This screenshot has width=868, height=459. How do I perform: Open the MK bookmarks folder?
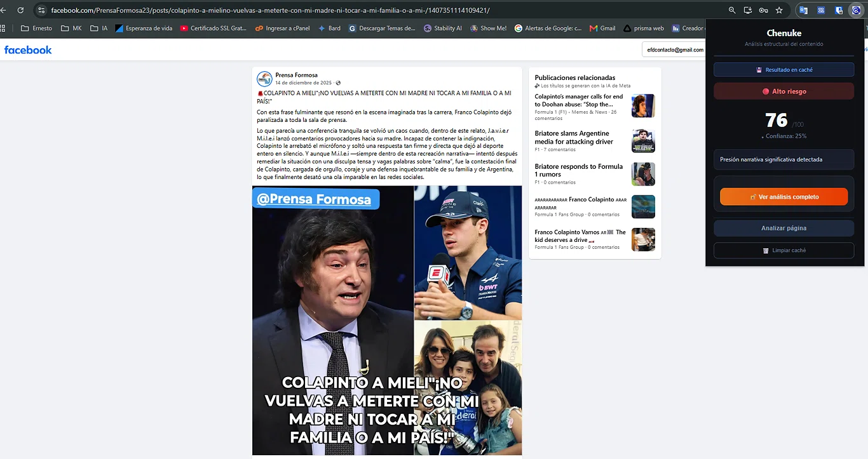pyautogui.click(x=71, y=28)
